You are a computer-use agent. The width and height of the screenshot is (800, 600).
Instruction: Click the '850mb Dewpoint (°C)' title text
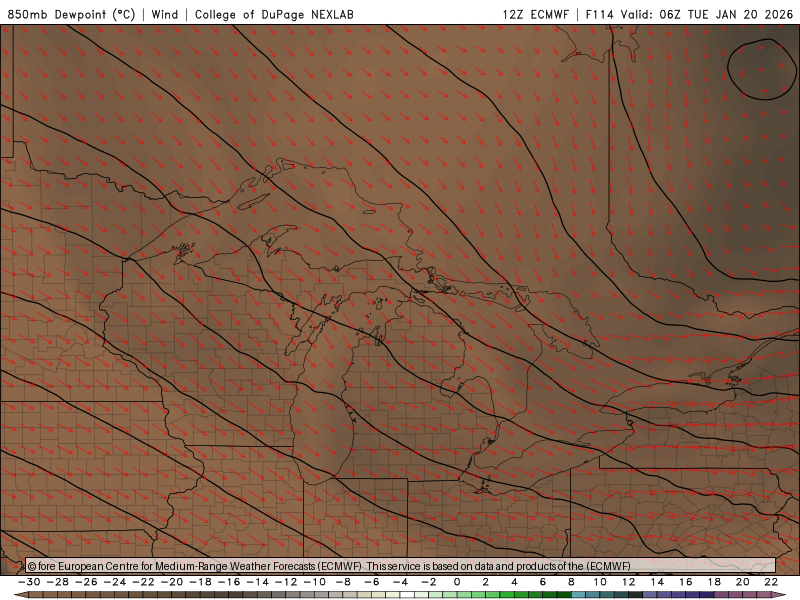pyautogui.click(x=71, y=14)
